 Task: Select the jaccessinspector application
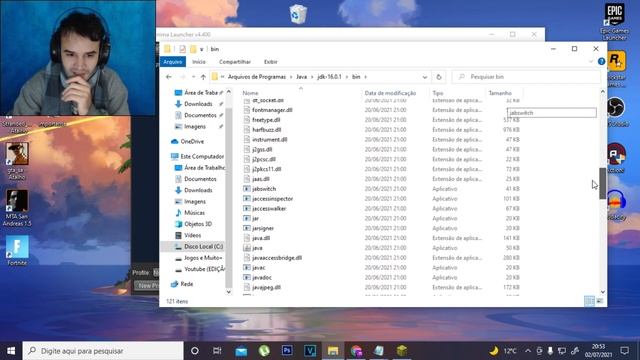(x=273, y=199)
